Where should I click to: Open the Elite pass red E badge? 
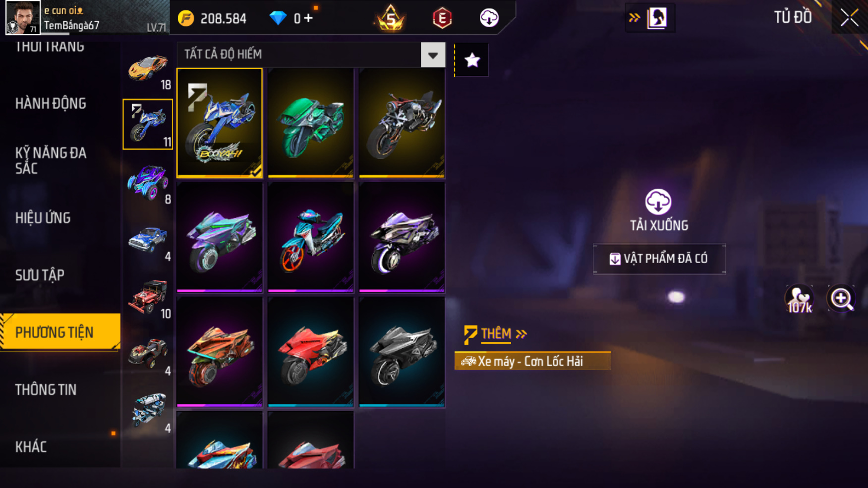pyautogui.click(x=442, y=18)
